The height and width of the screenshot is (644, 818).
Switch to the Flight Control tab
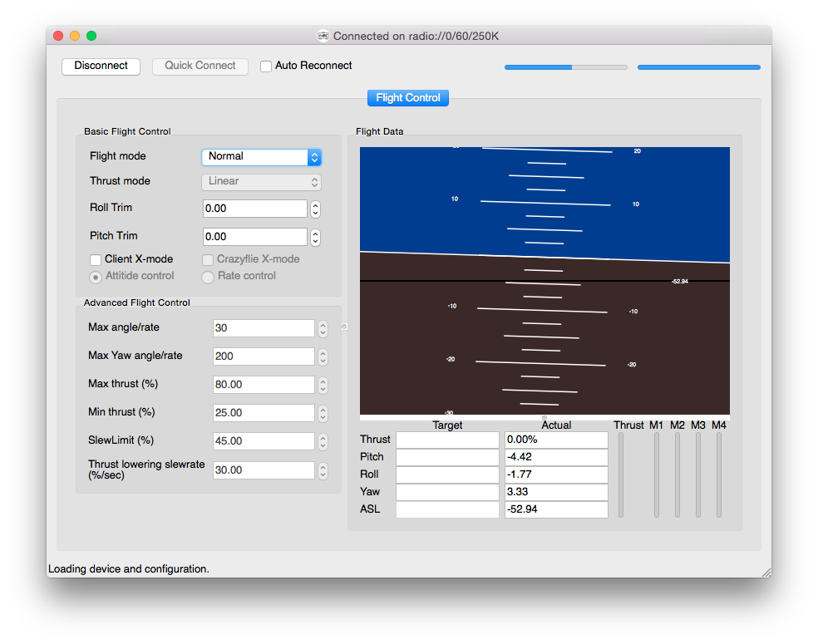(x=408, y=98)
